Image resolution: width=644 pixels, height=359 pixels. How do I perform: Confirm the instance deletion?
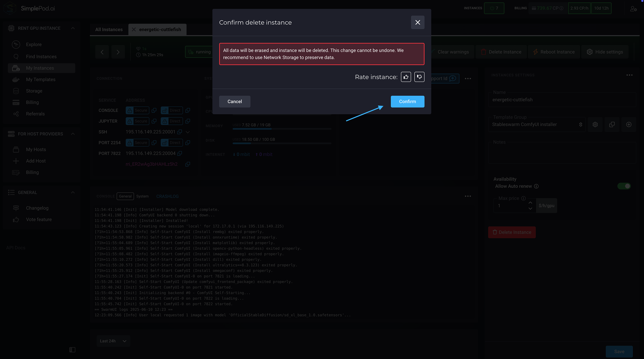tap(407, 102)
